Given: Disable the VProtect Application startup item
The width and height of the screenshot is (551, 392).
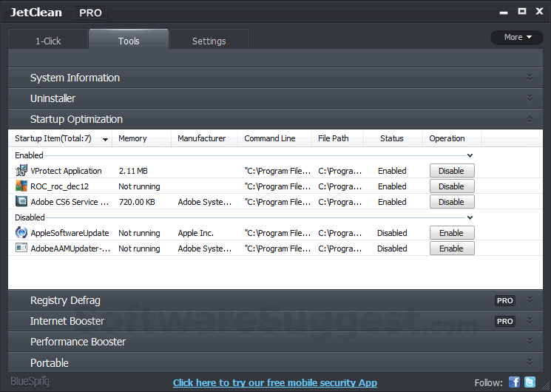Looking at the screenshot, I should click(x=451, y=171).
